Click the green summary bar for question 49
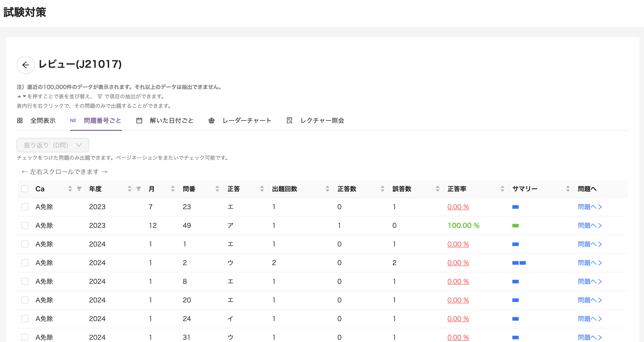This screenshot has width=644, height=342. [515, 226]
